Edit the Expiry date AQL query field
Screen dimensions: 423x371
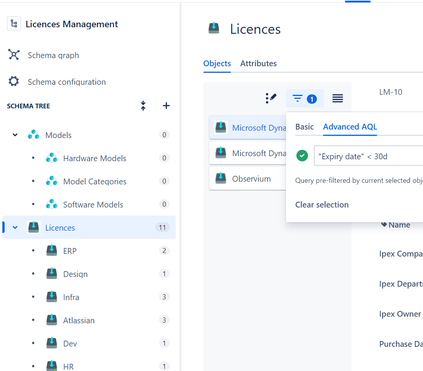coord(369,156)
